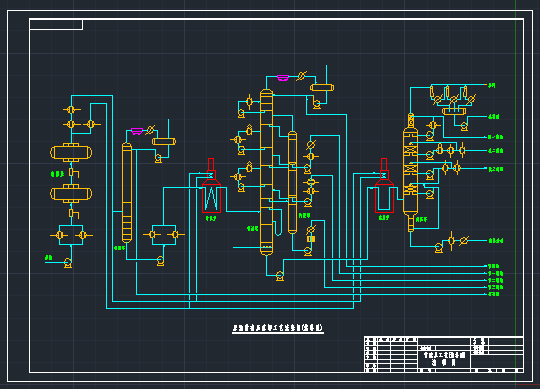
Task: Click the horizontal drum under the three overhead condensers
Action: (454, 111)
